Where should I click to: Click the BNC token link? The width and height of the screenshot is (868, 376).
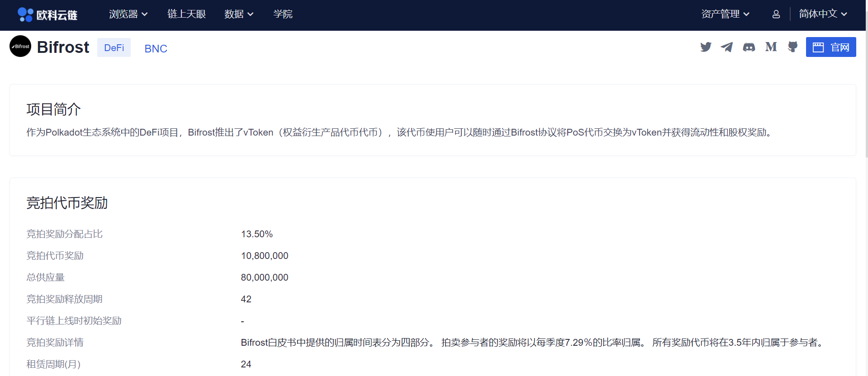click(156, 49)
